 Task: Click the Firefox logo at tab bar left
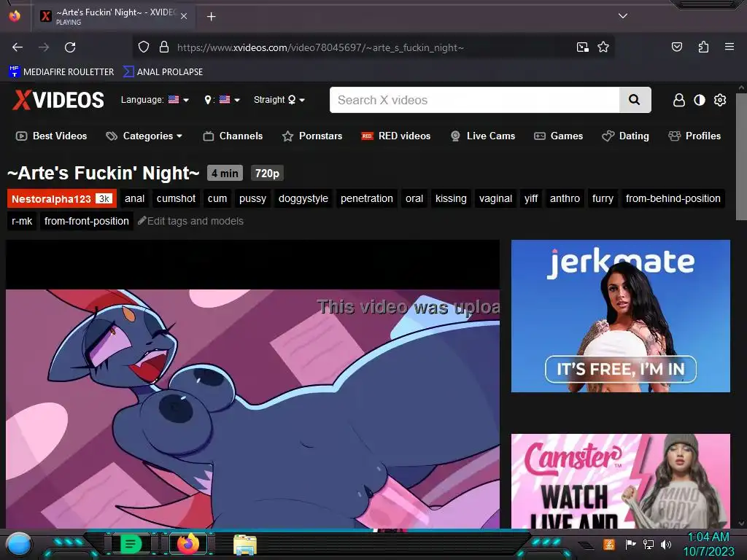tap(15, 16)
